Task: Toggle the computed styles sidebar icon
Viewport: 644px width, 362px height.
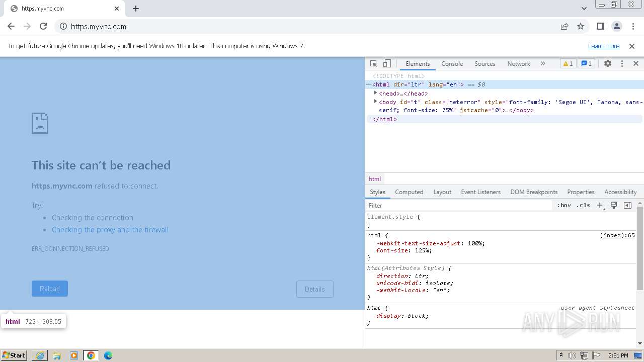Action: (x=627, y=205)
